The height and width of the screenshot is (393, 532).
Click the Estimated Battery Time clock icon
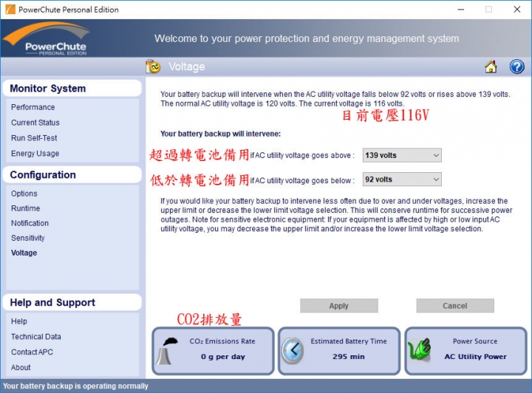293,351
